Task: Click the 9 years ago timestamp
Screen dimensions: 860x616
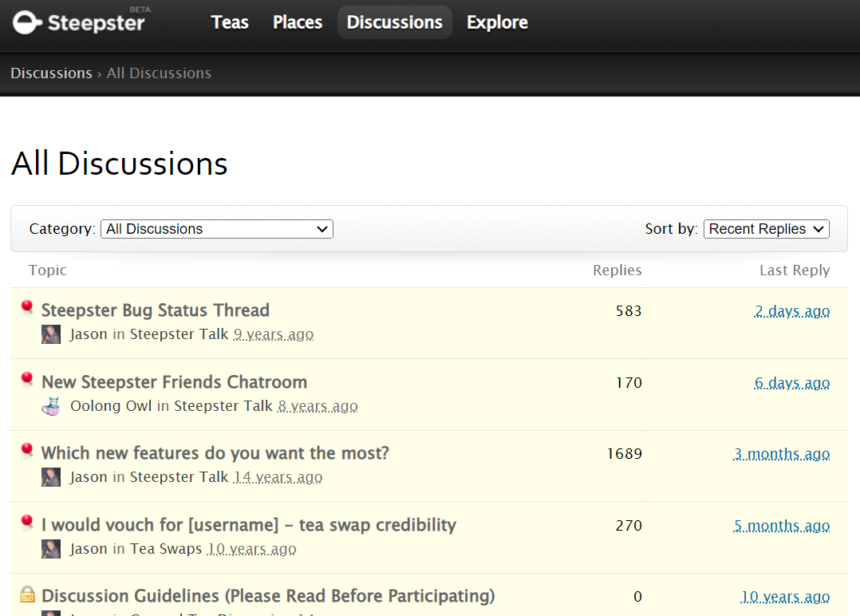Action: pyautogui.click(x=274, y=334)
